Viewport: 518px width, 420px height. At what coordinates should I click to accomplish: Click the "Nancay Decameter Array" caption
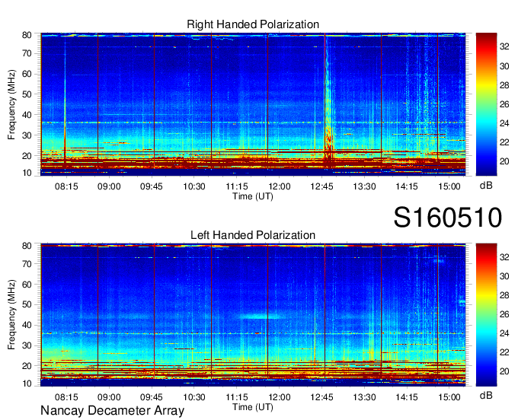pos(112,410)
